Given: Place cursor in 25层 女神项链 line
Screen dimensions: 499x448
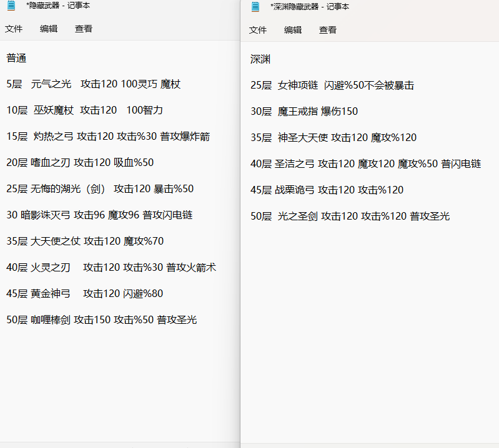Looking at the screenshot, I should coord(332,85).
